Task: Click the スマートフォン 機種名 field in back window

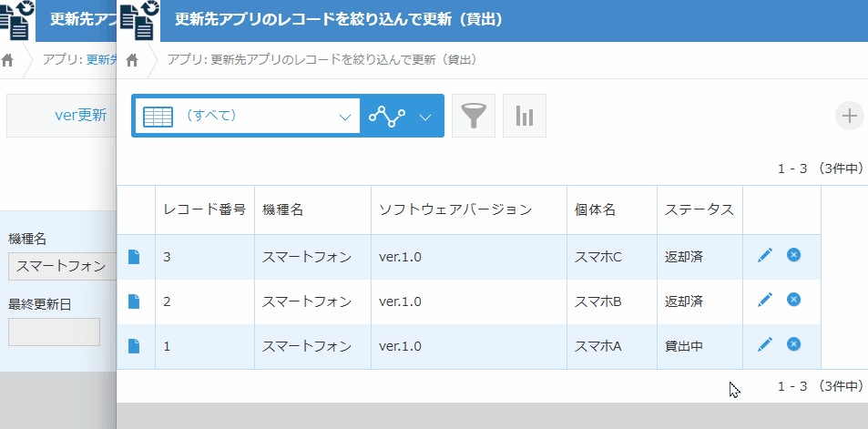Action: coord(62,266)
